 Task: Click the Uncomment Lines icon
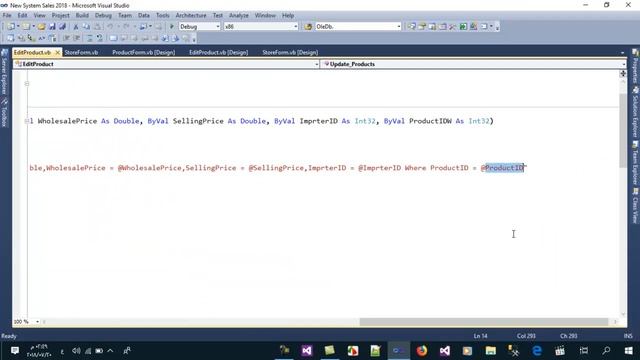click(x=100, y=38)
